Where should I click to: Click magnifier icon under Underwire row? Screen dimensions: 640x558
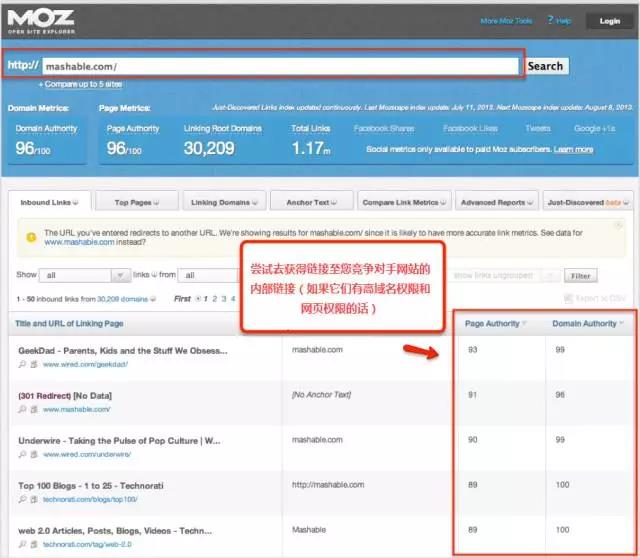[x=22, y=455]
